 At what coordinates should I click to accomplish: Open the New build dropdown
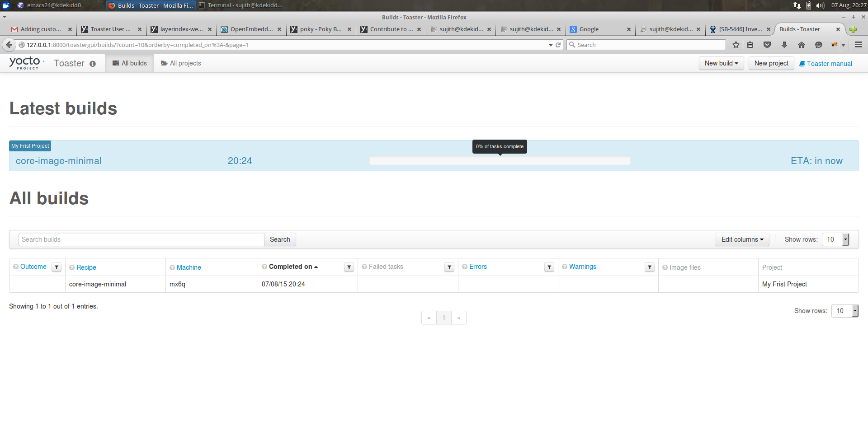click(x=721, y=63)
